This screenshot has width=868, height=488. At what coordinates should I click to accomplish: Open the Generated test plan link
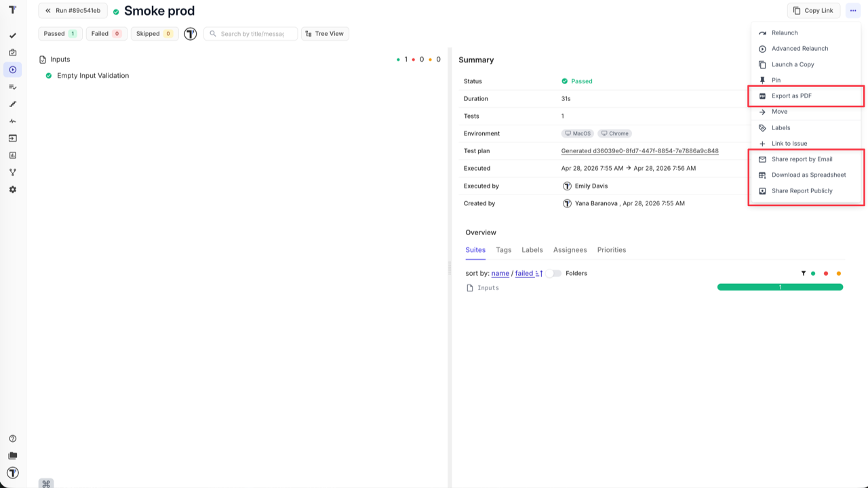(640, 151)
